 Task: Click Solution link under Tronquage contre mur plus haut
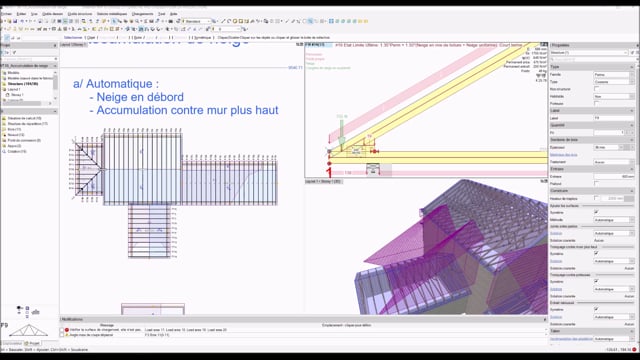pyautogui.click(x=556, y=261)
